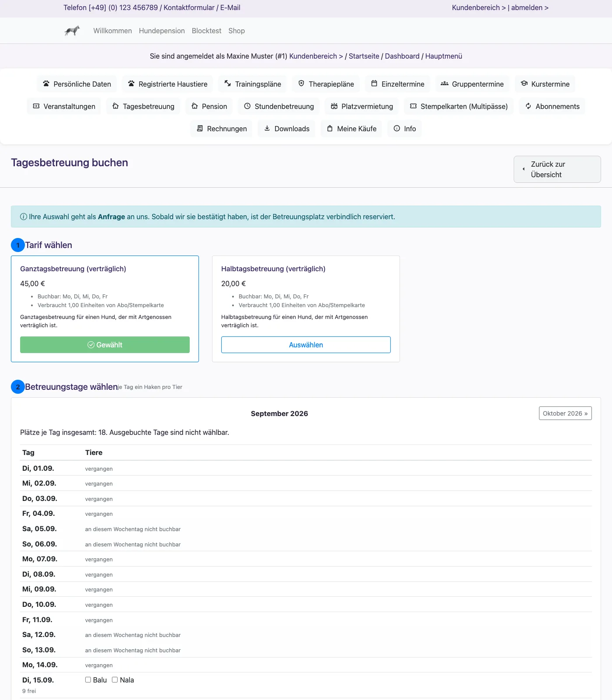Screen dimensions: 612x700
Task: Click the "9 frei" availability text
Action: [x=29, y=691]
